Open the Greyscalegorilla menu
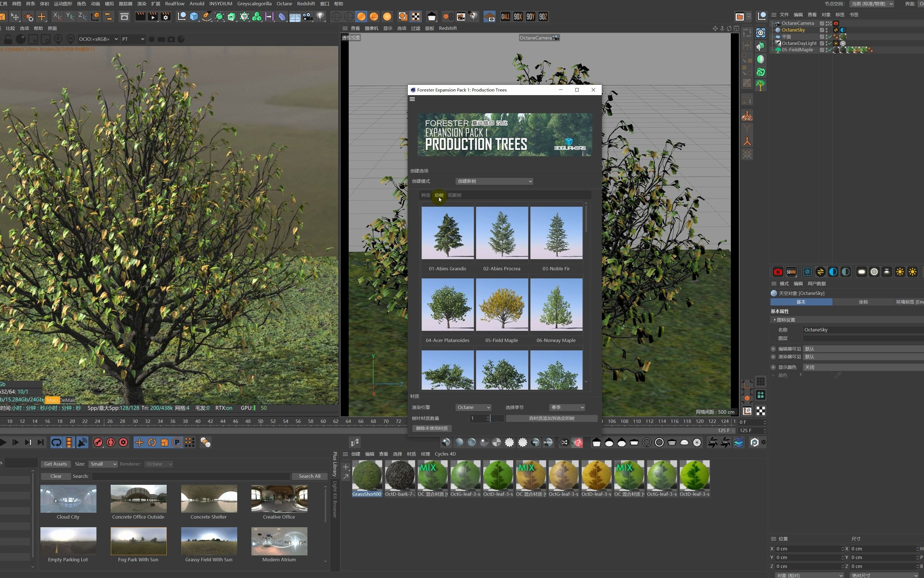The height and width of the screenshot is (578, 924). click(254, 3)
